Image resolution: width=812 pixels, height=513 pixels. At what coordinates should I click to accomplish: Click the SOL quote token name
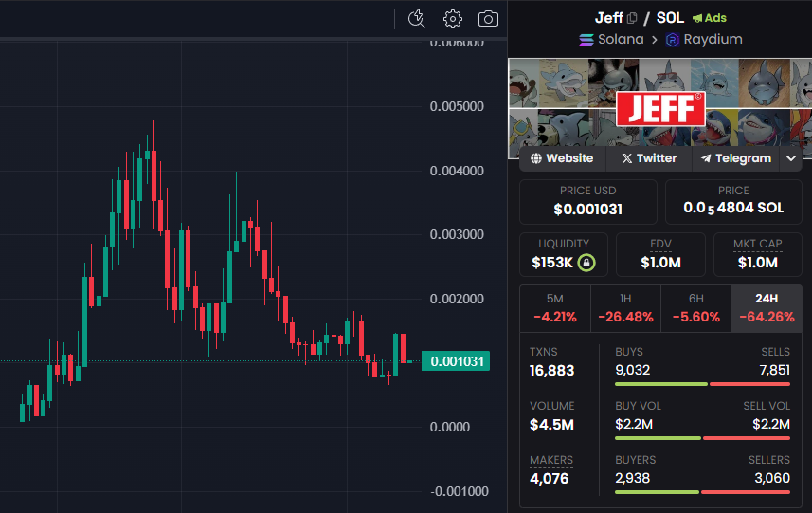(x=670, y=18)
